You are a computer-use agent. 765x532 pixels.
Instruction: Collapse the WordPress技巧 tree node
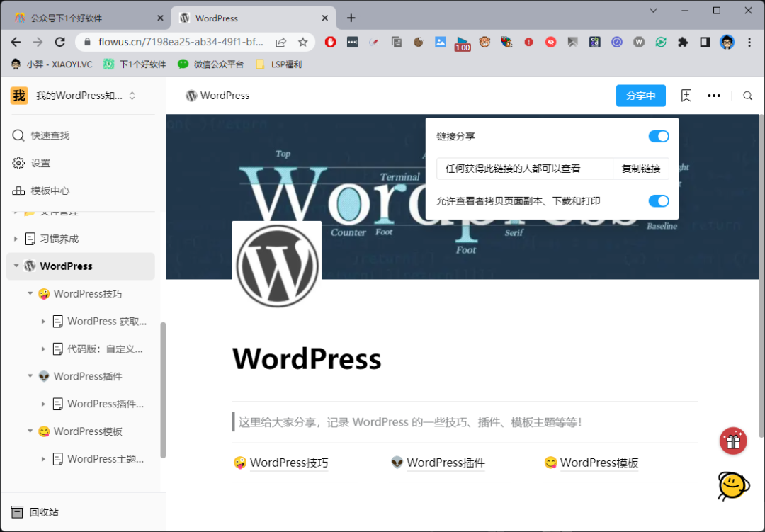(30, 294)
